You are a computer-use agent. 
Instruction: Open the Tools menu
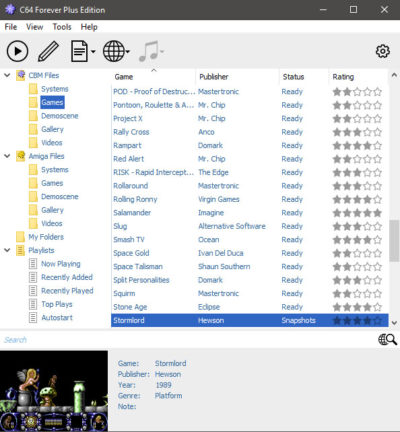[62, 27]
